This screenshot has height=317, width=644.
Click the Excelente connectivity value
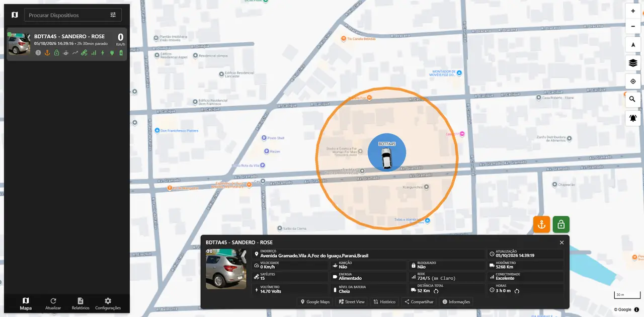point(505,278)
